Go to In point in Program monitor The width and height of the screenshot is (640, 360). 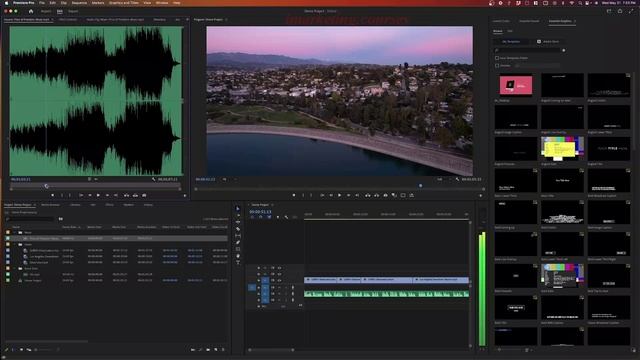point(322,196)
